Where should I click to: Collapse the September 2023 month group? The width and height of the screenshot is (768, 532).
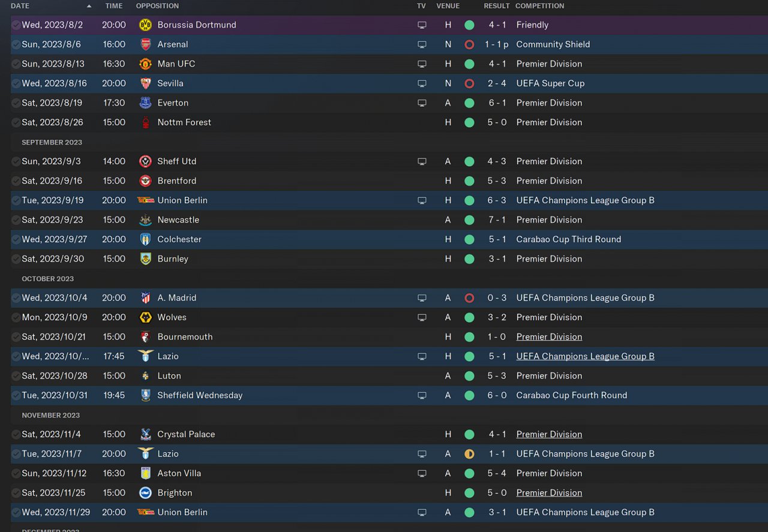coord(52,142)
